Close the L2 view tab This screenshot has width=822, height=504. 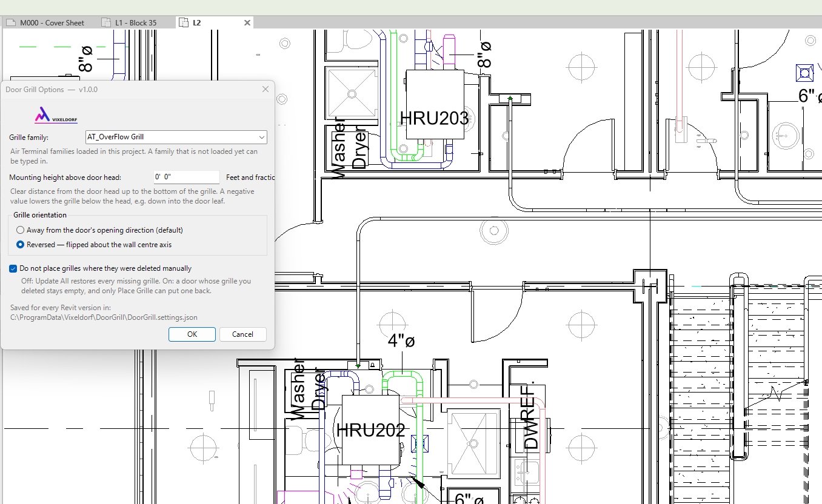[247, 22]
